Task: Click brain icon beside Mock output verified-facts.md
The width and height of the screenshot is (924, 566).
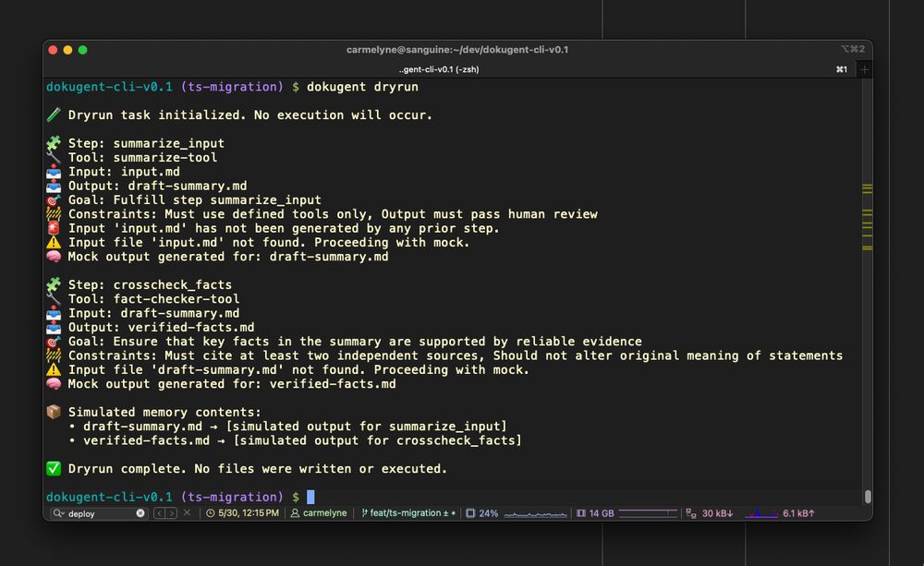Action: (x=54, y=383)
